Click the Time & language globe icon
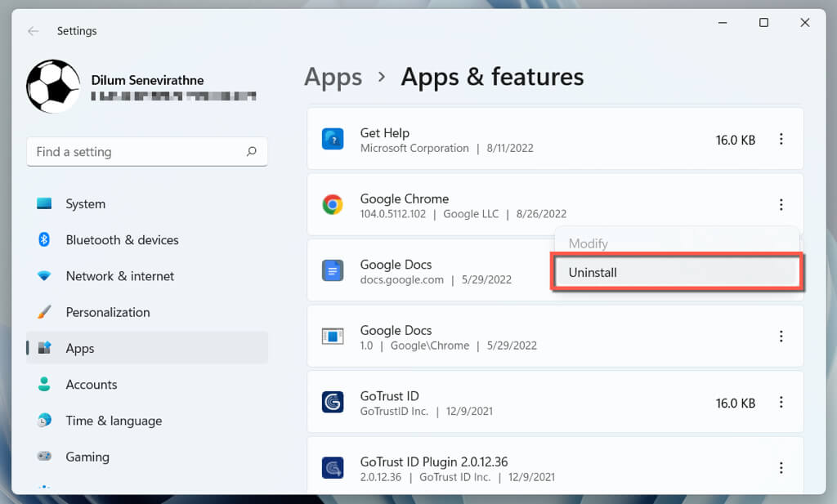 click(44, 420)
